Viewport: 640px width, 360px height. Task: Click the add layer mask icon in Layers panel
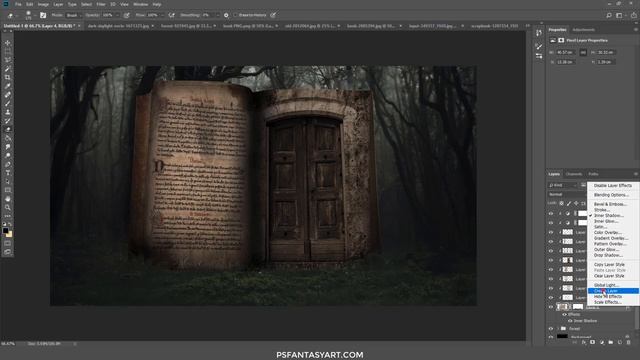(x=593, y=342)
